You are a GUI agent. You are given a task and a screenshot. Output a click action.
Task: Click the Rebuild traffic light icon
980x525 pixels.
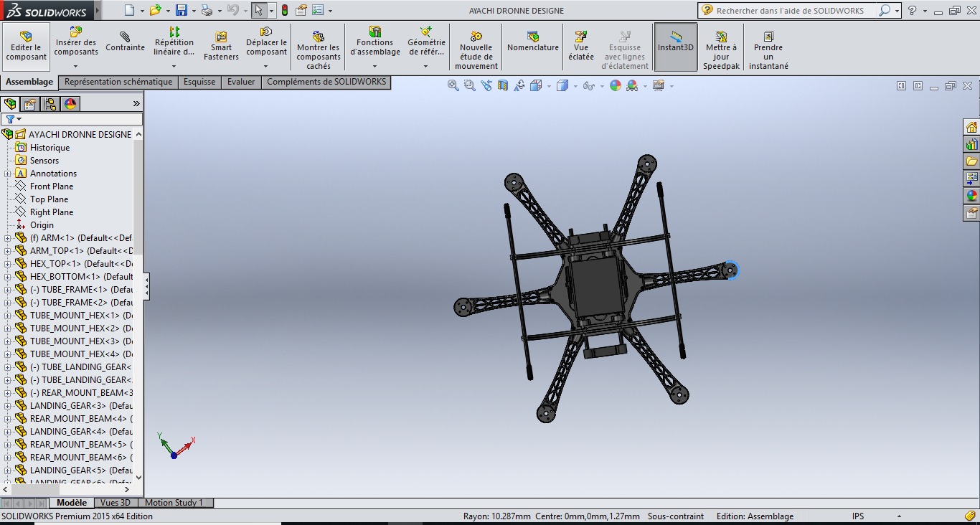(x=284, y=10)
